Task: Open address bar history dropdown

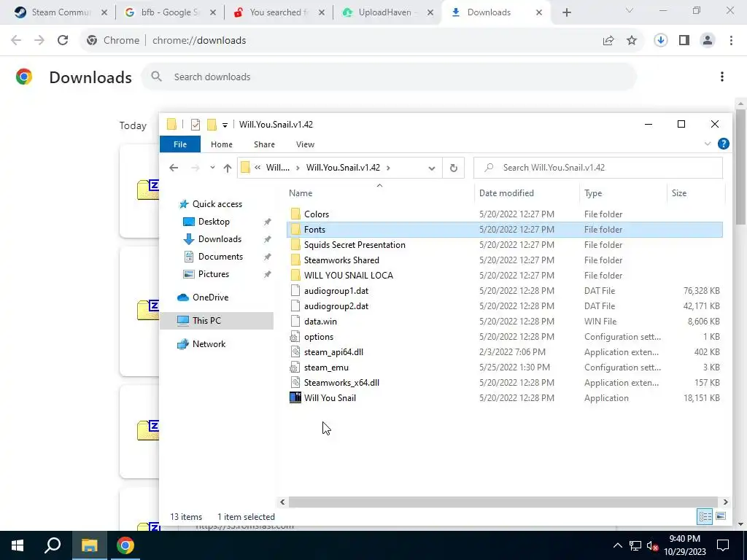Action: click(x=432, y=168)
